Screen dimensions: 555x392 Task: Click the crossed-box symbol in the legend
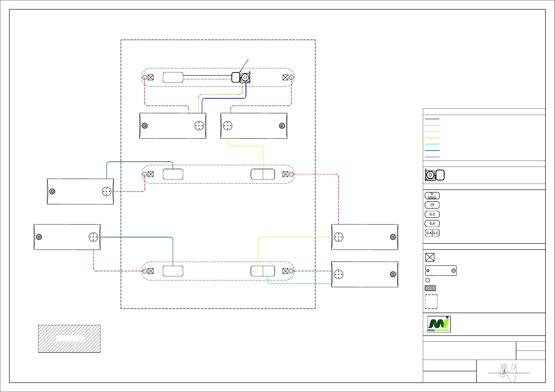click(430, 257)
